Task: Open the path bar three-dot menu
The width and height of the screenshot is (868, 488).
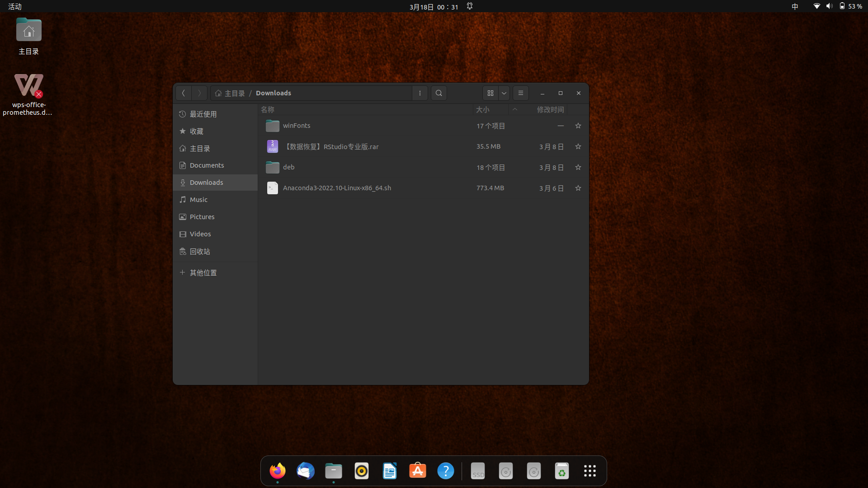Action: 420,93
